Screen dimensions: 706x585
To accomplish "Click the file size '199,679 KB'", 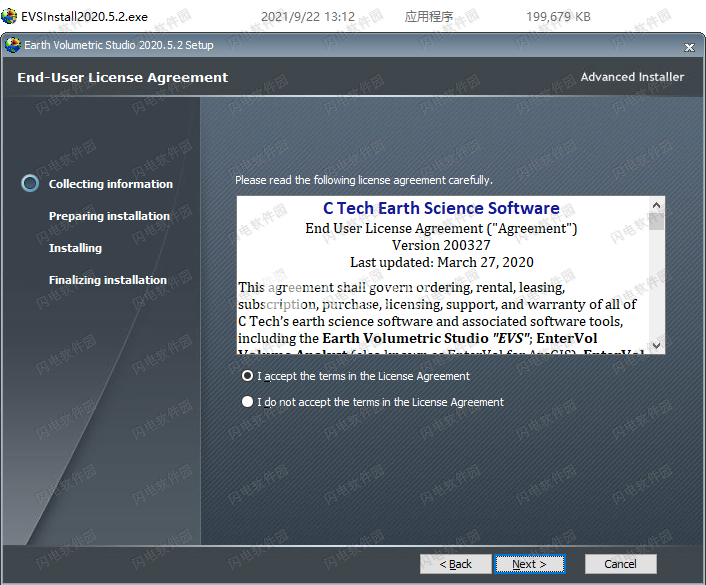I will tap(558, 17).
